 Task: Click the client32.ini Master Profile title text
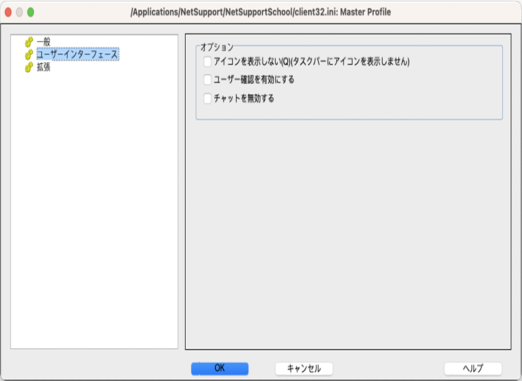coord(261,12)
